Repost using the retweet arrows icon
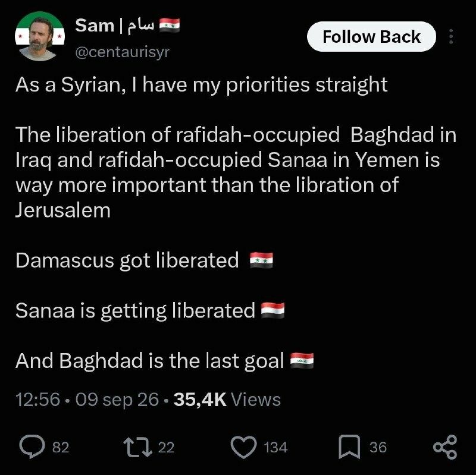 click(138, 447)
